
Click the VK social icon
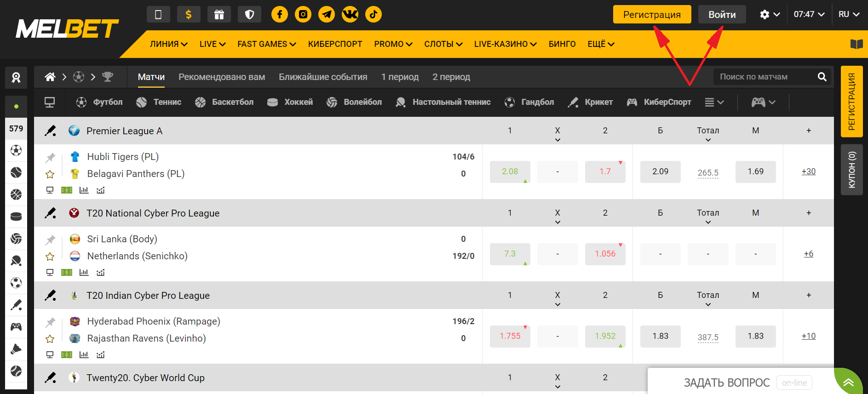350,14
